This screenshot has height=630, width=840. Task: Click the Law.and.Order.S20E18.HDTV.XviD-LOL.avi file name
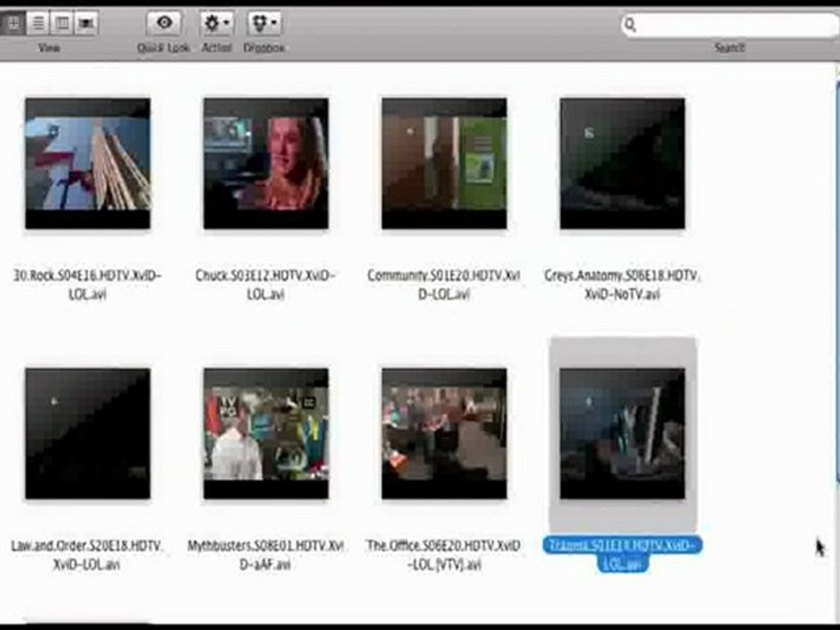(x=87, y=555)
